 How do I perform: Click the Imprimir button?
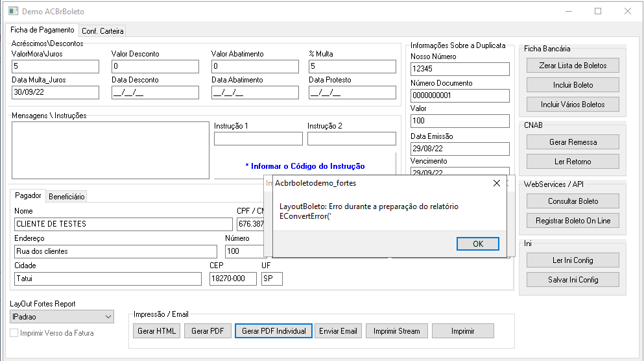click(x=463, y=331)
